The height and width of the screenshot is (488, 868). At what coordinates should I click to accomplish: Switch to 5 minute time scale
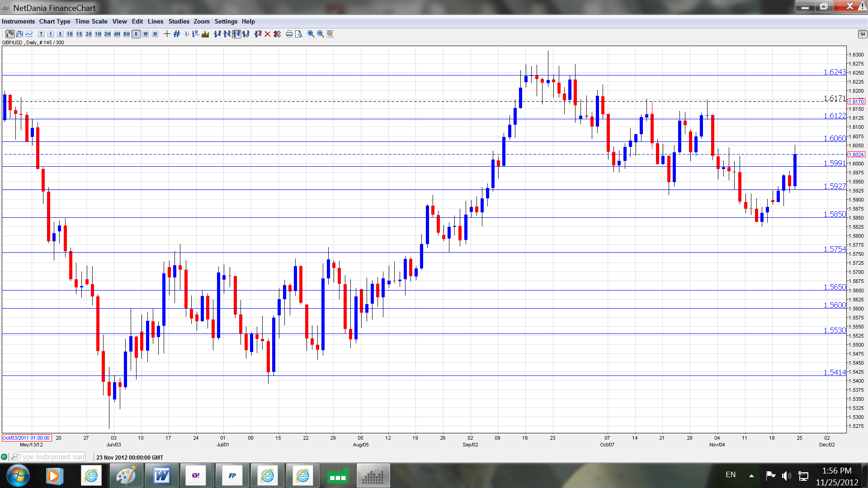point(60,34)
